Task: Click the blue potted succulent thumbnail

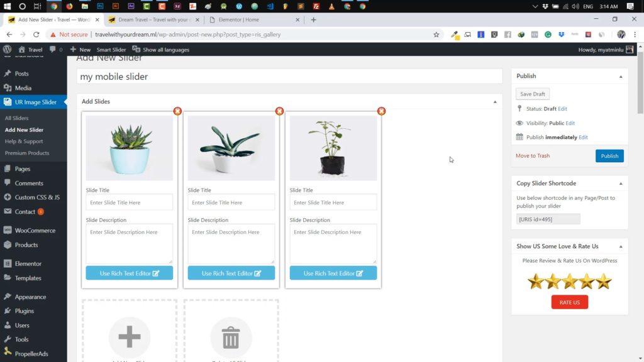Action: tap(130, 148)
